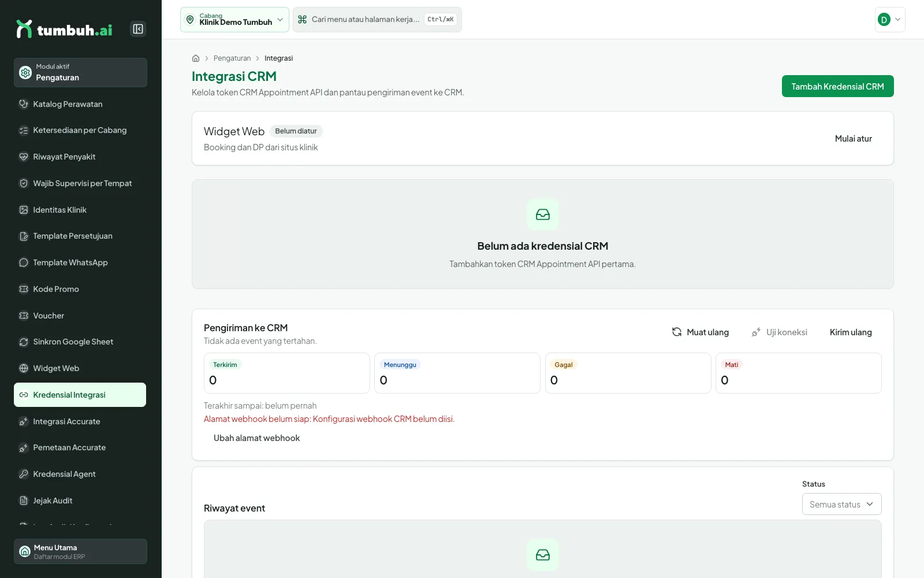This screenshot has width=924, height=578.
Task: Click the Wajib Supervisi shield icon
Action: coord(24,183)
